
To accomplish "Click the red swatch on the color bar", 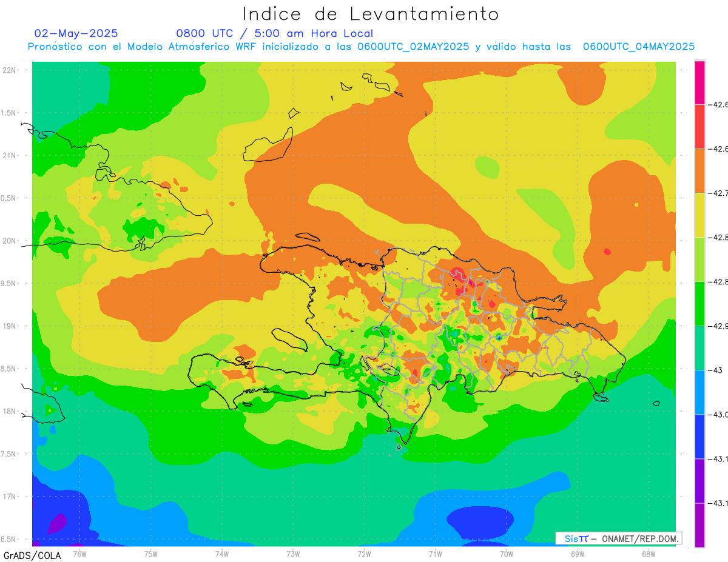I will pos(699,127).
